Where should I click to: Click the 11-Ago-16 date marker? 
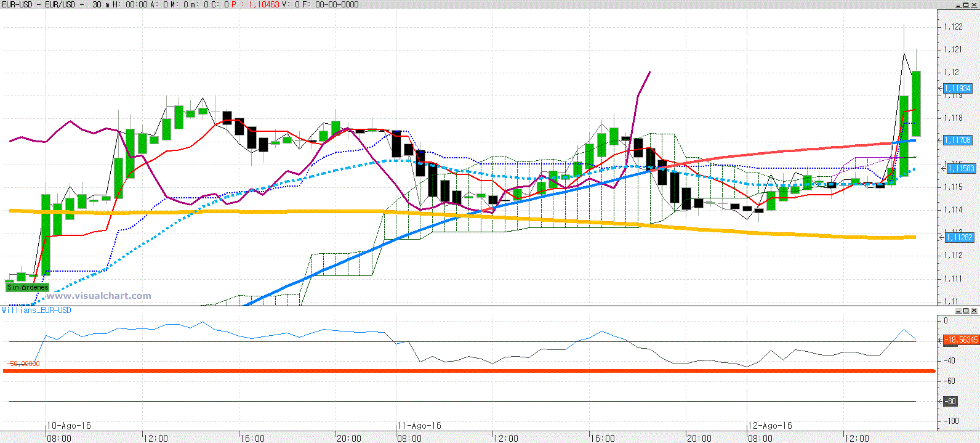point(420,426)
